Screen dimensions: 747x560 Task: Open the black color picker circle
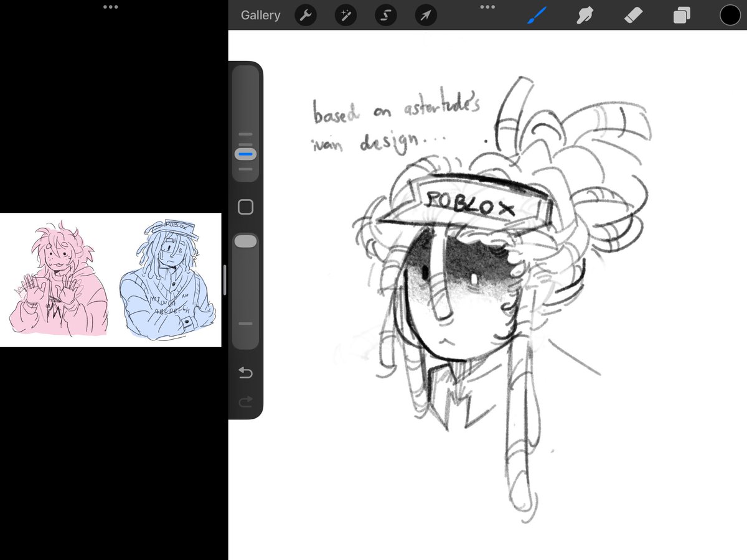tap(730, 15)
